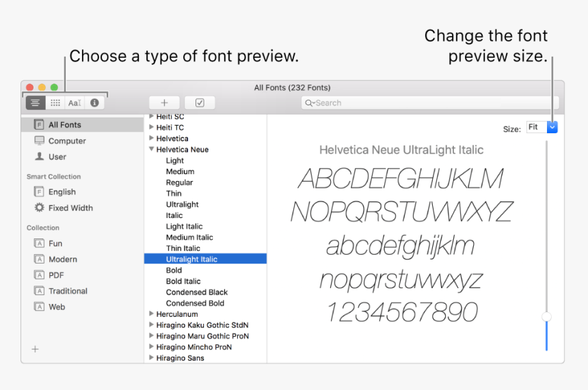Expand Hiragino Sans family

coord(152,357)
